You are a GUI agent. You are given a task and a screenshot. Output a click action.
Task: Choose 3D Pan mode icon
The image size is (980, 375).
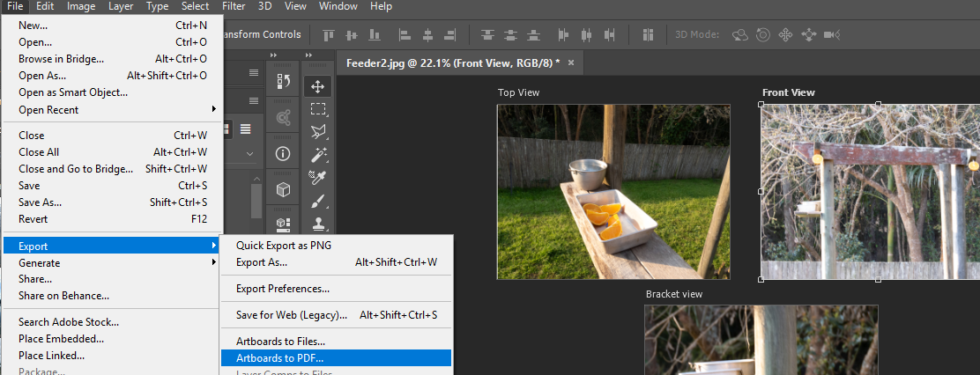tap(785, 35)
